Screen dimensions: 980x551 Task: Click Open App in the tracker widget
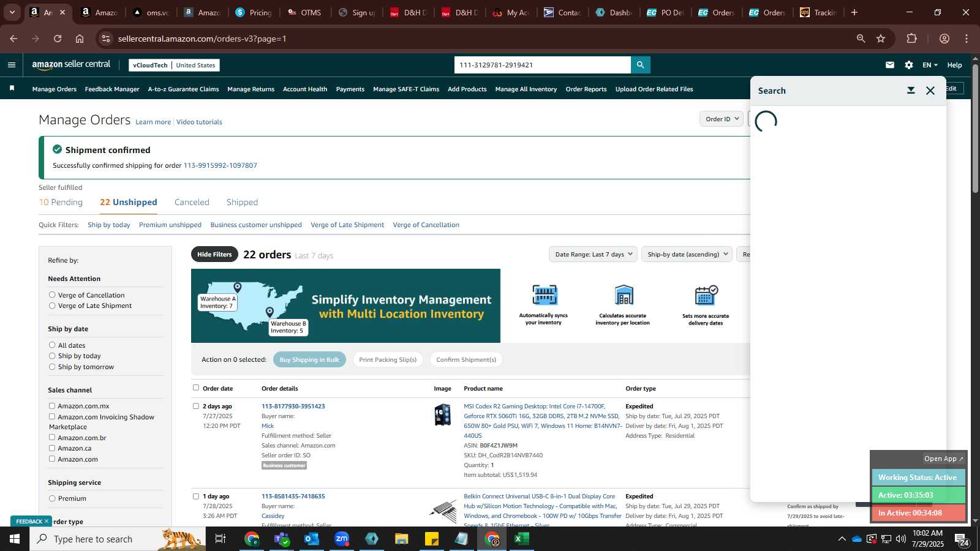tap(943, 459)
